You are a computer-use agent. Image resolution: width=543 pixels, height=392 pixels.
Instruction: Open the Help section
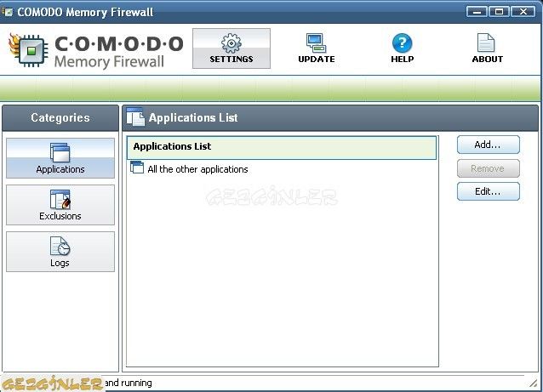click(402, 48)
